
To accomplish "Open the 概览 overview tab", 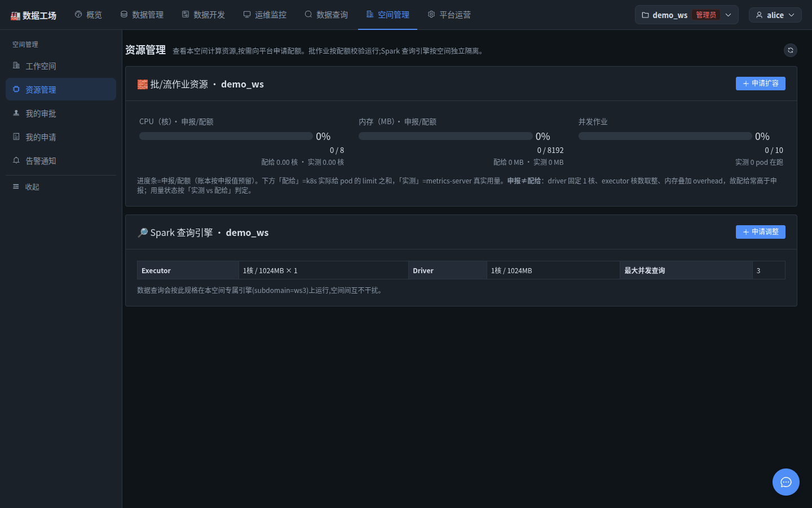I will click(89, 15).
